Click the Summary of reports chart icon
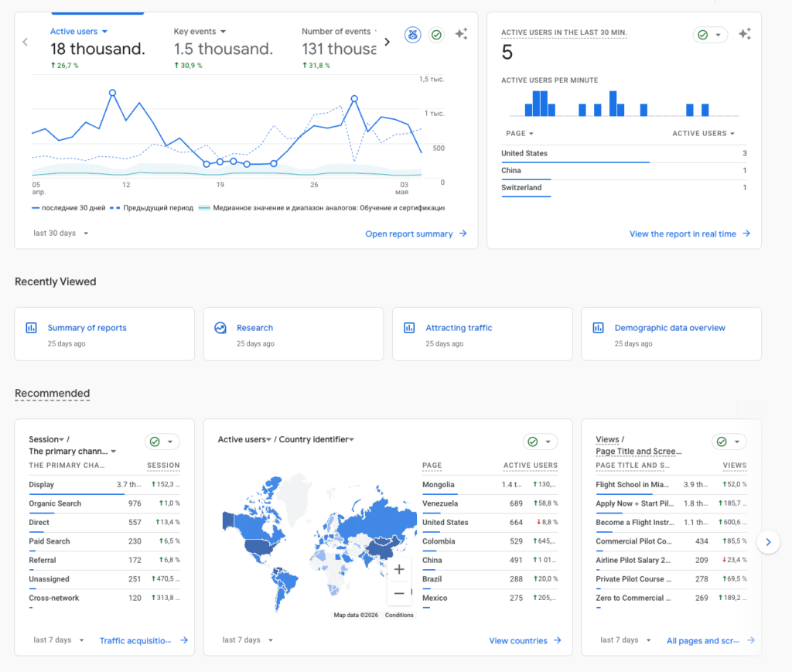 pos(31,328)
